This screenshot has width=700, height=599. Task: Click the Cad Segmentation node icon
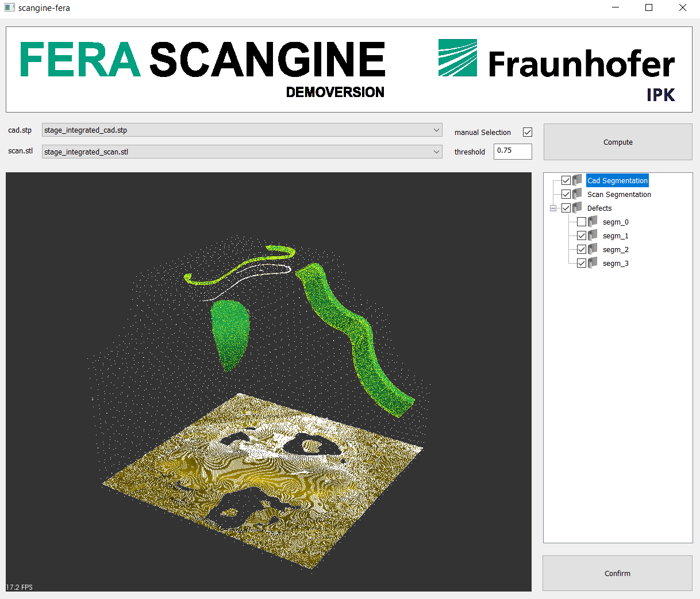[578, 180]
